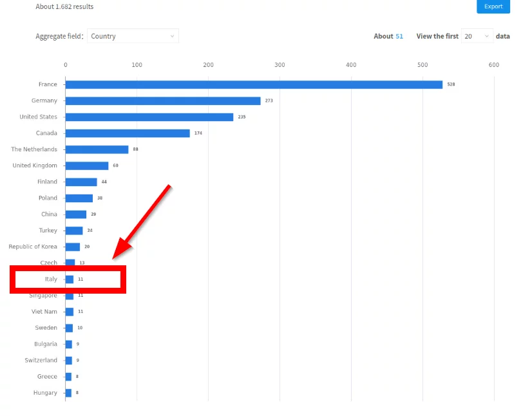Select the Turkey bar
The image size is (532, 416).
click(73, 231)
